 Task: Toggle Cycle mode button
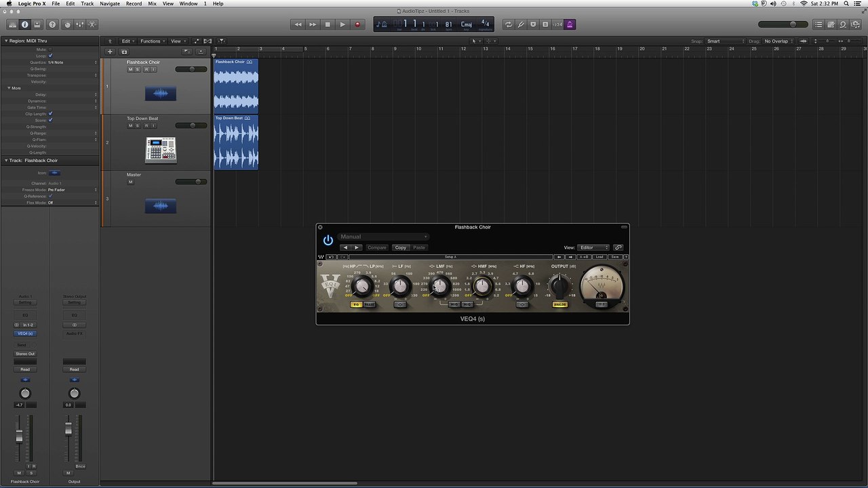[509, 24]
